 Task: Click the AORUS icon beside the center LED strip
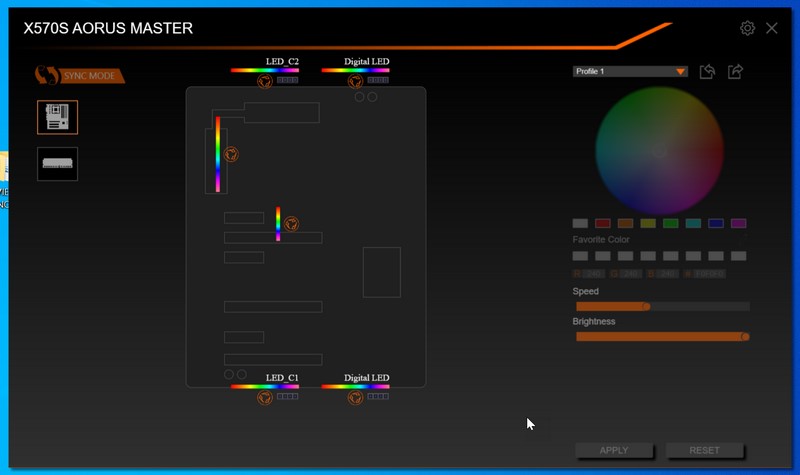click(x=291, y=223)
